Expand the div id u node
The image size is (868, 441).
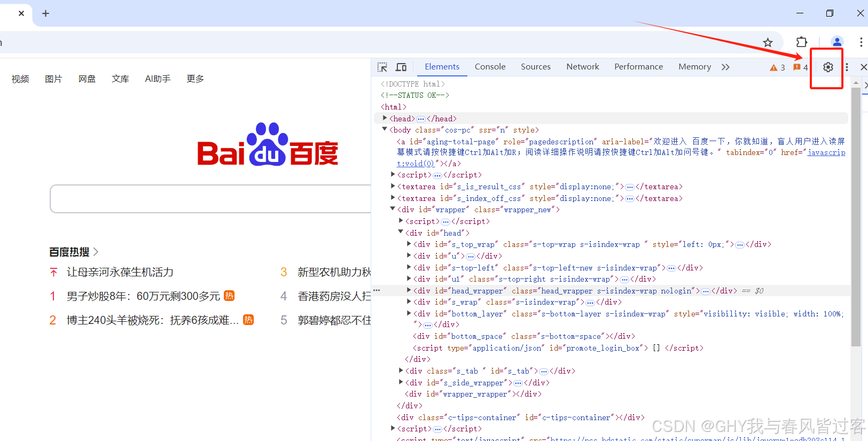(409, 256)
